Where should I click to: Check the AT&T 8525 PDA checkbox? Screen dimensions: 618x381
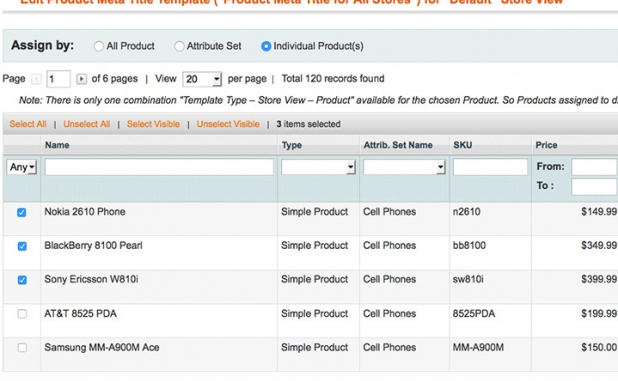click(x=22, y=314)
